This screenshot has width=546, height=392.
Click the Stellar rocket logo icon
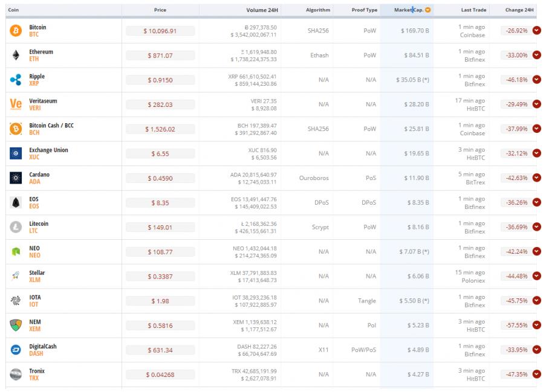click(x=16, y=276)
